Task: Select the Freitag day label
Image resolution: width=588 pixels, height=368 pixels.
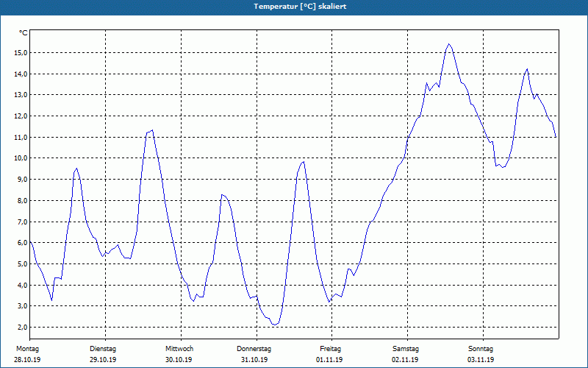Action: (x=330, y=349)
